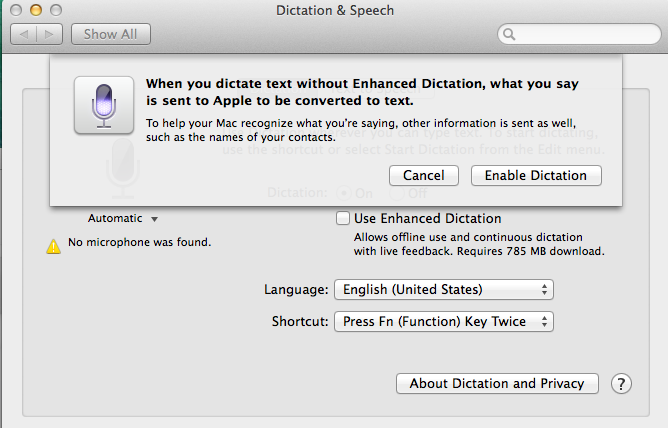This screenshot has height=428, width=668.
Task: Select the Dictation On radio button
Action: pyautogui.click(x=343, y=193)
